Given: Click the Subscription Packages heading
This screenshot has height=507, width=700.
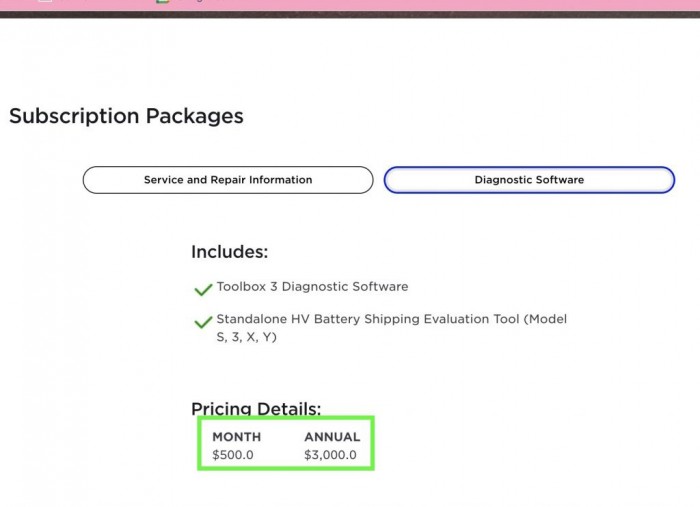Looking at the screenshot, I should [126, 116].
